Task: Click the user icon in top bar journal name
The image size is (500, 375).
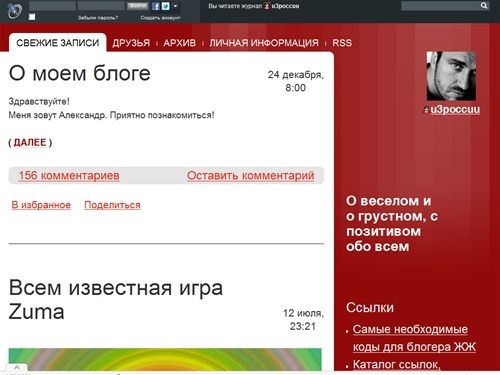Action: pyautogui.click(x=267, y=6)
